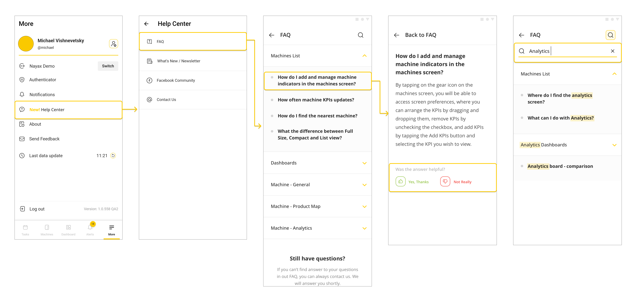Click the Notifications bell icon

coord(22,95)
